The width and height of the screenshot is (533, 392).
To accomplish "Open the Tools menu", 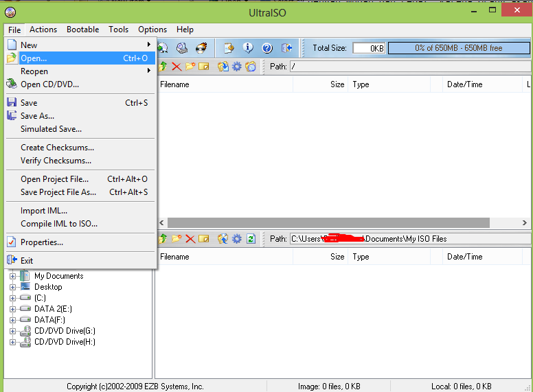I will [119, 30].
